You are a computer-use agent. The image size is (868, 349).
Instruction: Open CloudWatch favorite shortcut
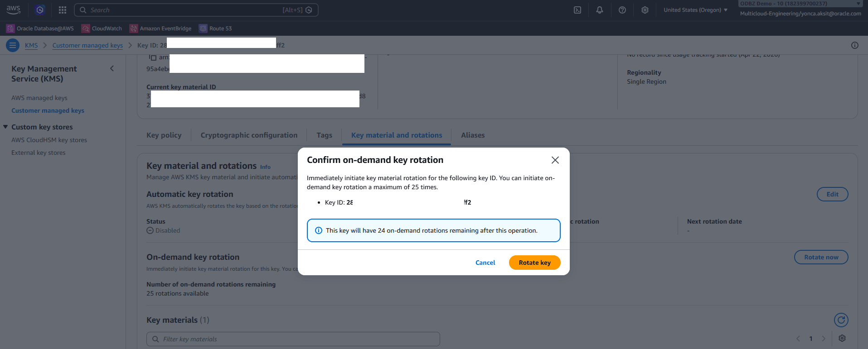coord(102,29)
